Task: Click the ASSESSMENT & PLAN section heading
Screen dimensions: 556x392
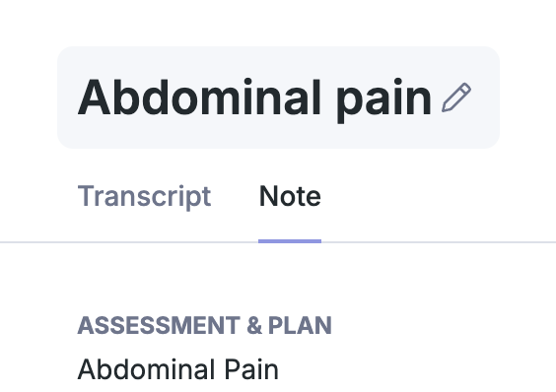Action: tap(205, 325)
